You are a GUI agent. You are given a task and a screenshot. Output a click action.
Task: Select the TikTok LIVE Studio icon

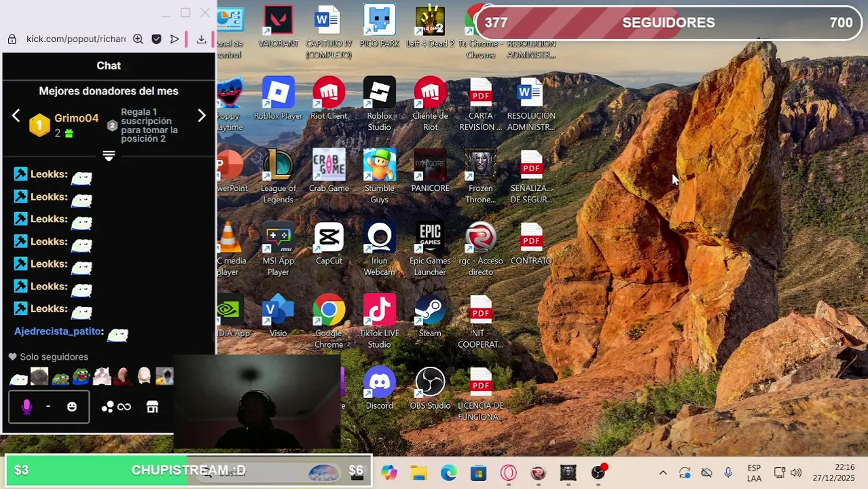[x=379, y=322]
